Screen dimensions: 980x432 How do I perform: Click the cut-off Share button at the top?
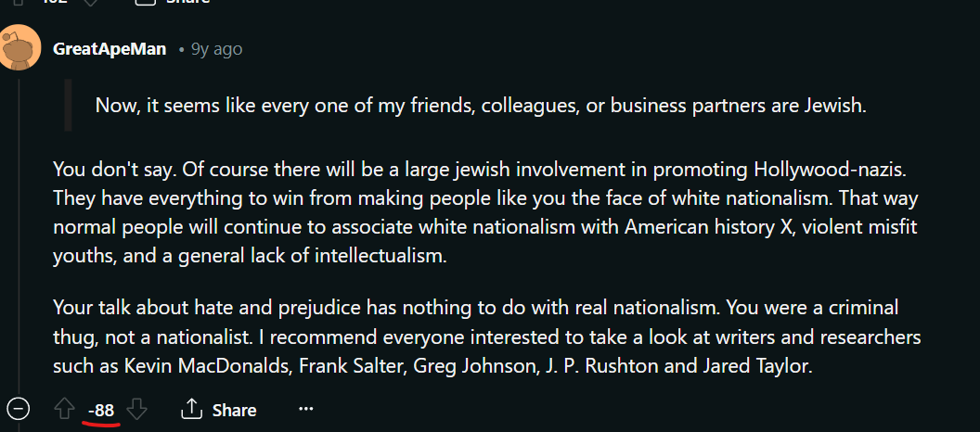point(173,1)
